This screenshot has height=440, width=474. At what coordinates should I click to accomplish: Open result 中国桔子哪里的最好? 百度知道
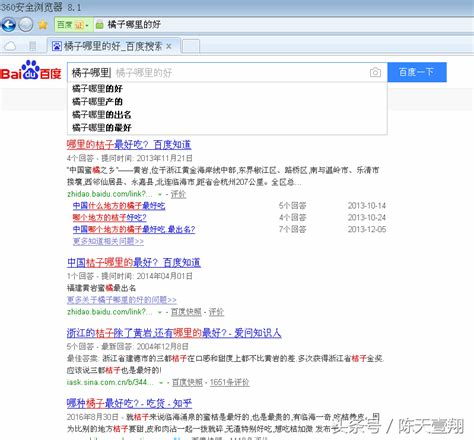(x=134, y=263)
